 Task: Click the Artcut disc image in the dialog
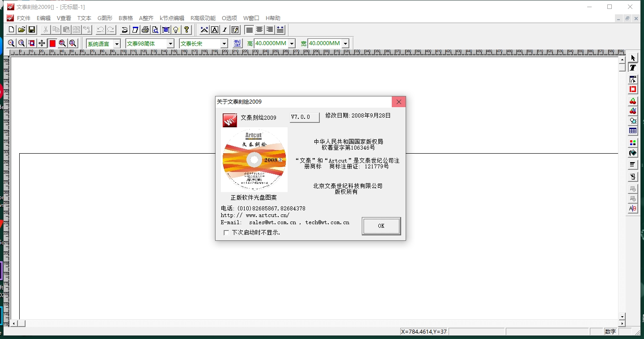[254, 160]
